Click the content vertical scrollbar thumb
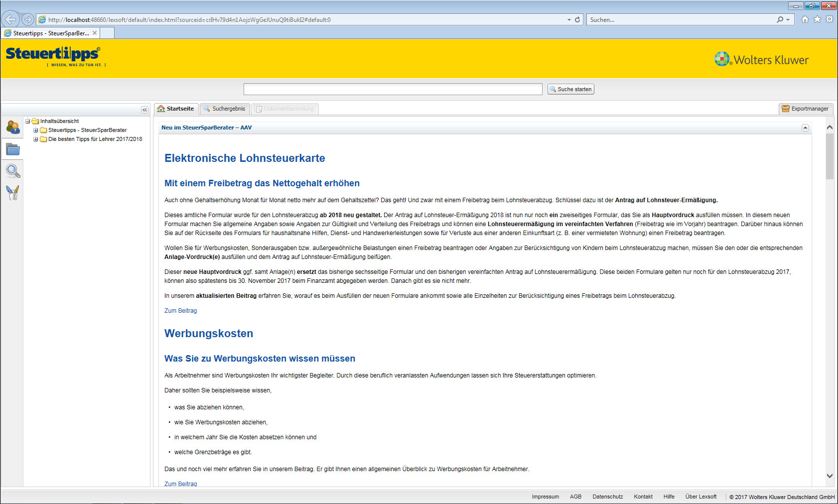 830,156
